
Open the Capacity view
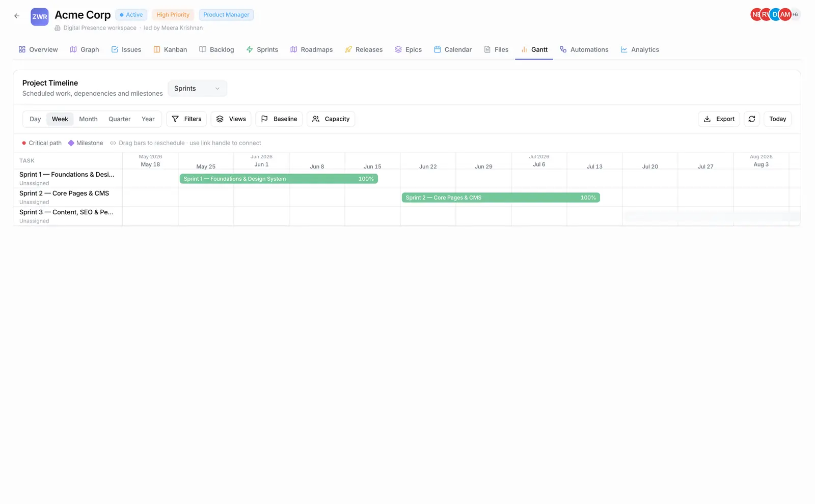point(331,119)
